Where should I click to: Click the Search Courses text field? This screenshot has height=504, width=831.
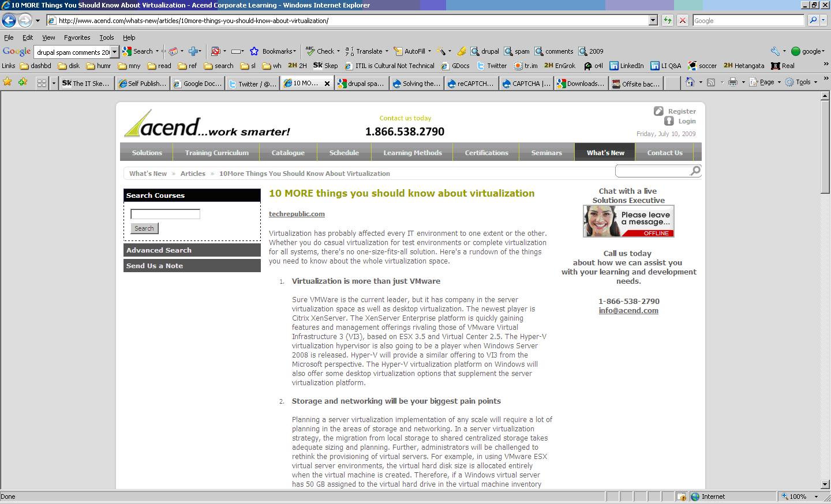coord(165,214)
